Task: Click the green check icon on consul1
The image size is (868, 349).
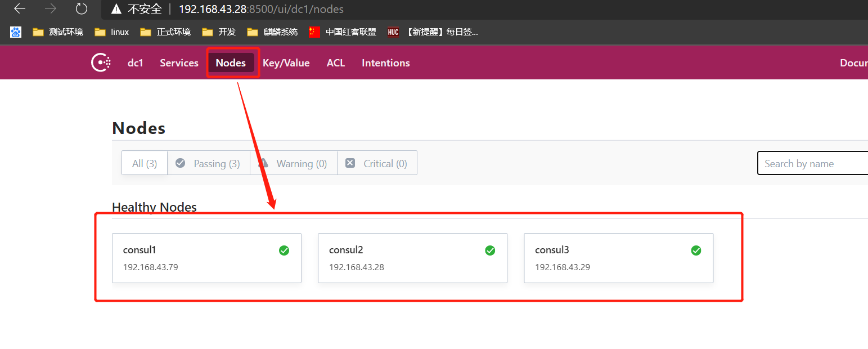Action: tap(284, 250)
